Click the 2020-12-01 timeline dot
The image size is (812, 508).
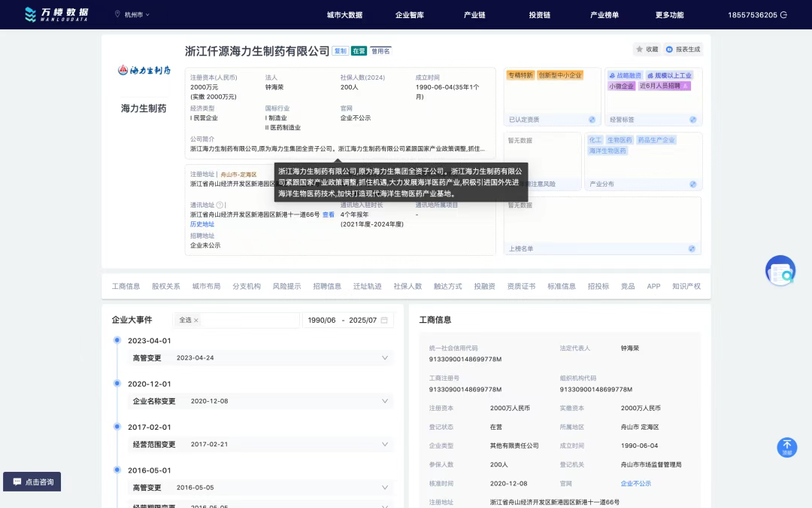117,383
